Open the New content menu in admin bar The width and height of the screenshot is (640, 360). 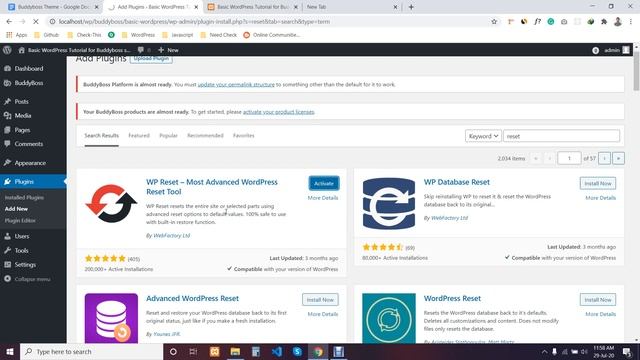point(168,50)
